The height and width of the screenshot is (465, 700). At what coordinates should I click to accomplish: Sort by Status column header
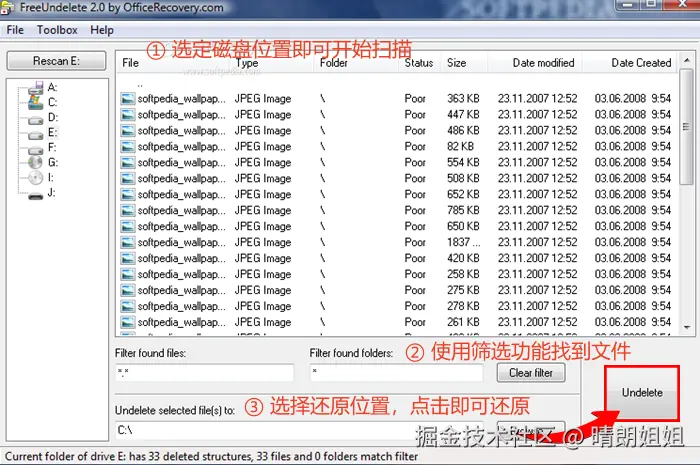pos(419,63)
